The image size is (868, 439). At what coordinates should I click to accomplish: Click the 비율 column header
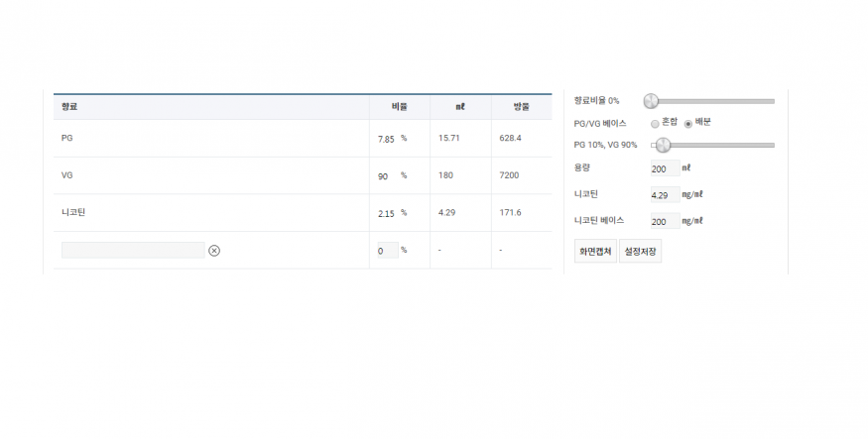tap(399, 106)
